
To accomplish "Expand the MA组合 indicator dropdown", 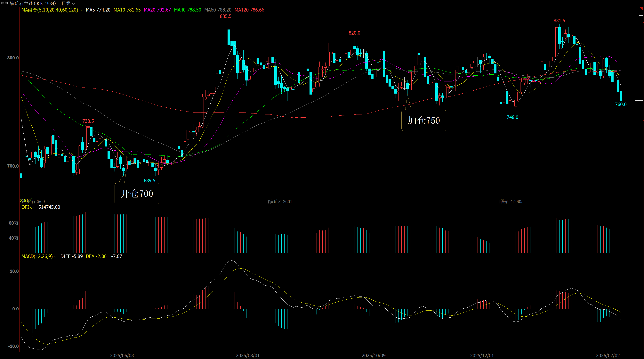I will pyautogui.click(x=81, y=10).
